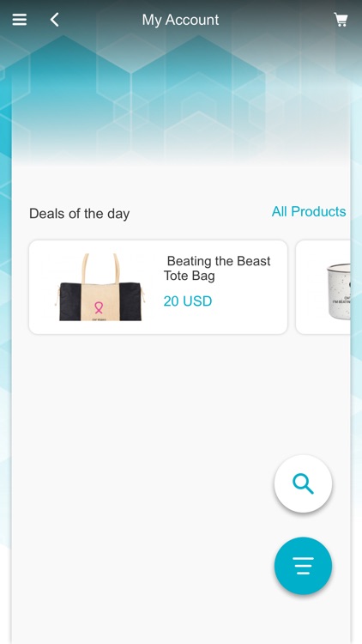Click the 20 USD price label
The height and width of the screenshot is (644, 362).
pyautogui.click(x=188, y=301)
